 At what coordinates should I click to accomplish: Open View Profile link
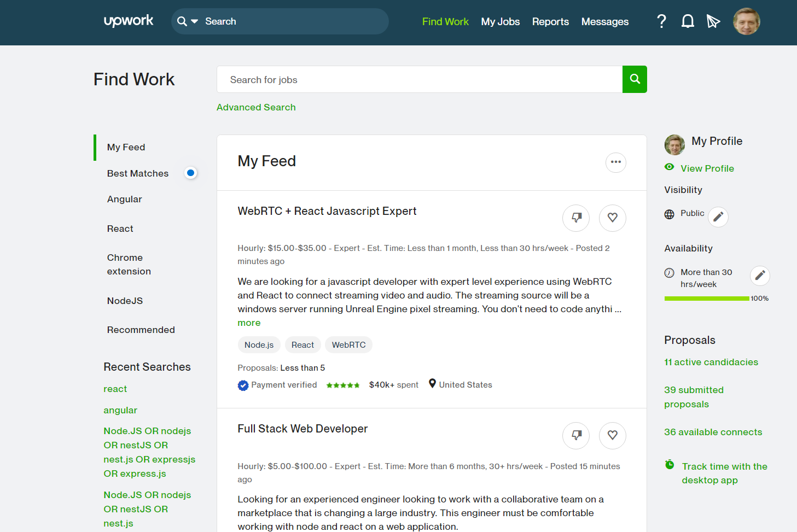[707, 168]
